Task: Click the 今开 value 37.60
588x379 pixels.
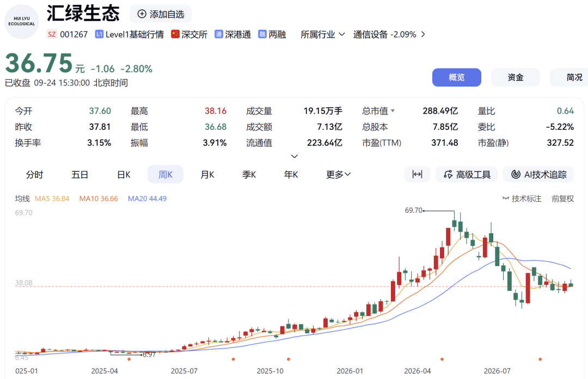Action: click(x=100, y=111)
